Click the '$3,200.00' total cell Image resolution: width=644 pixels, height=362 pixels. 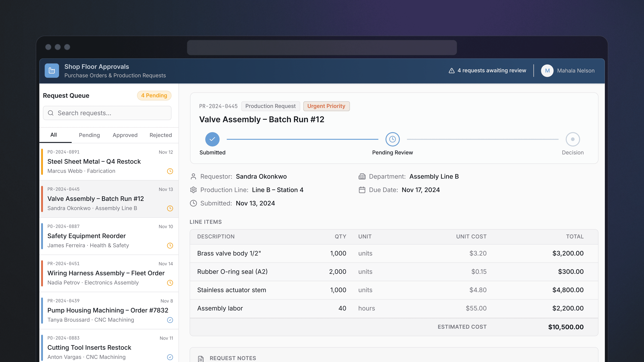coord(568,253)
